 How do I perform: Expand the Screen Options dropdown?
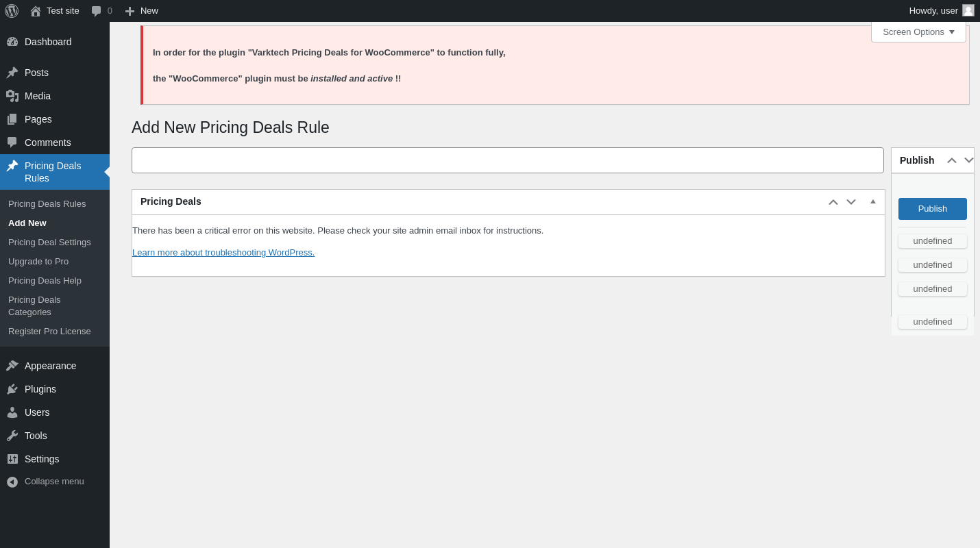click(x=918, y=32)
